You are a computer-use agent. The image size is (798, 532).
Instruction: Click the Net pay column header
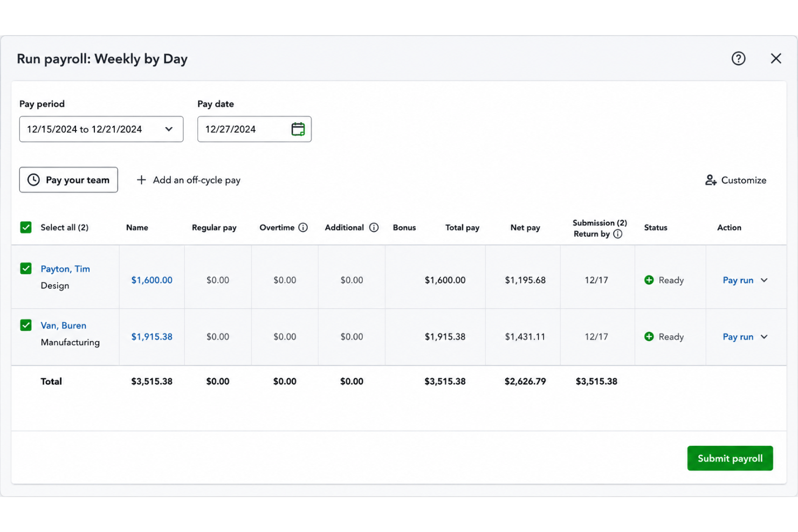[x=525, y=227]
